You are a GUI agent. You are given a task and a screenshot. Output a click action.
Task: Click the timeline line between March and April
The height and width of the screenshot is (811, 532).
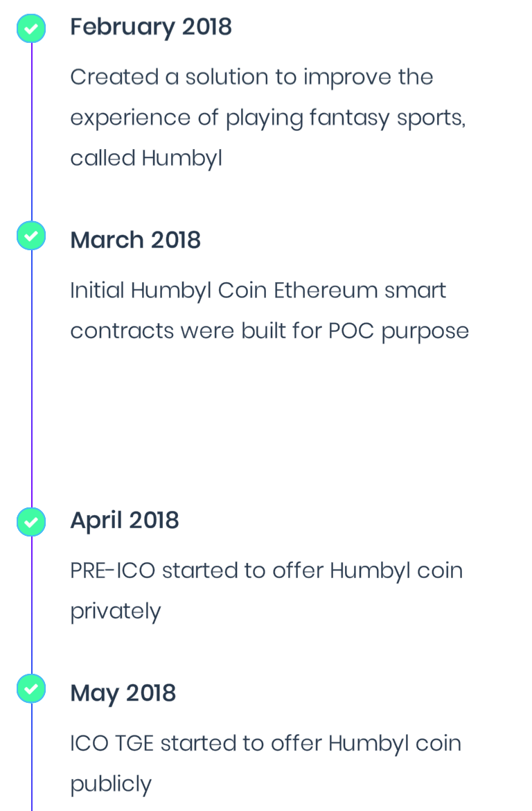[32, 378]
